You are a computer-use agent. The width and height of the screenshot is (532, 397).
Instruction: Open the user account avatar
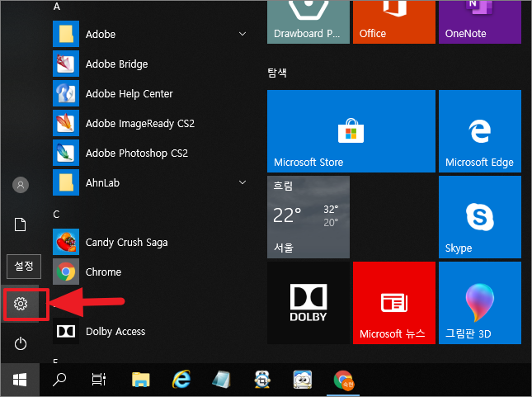(21, 185)
